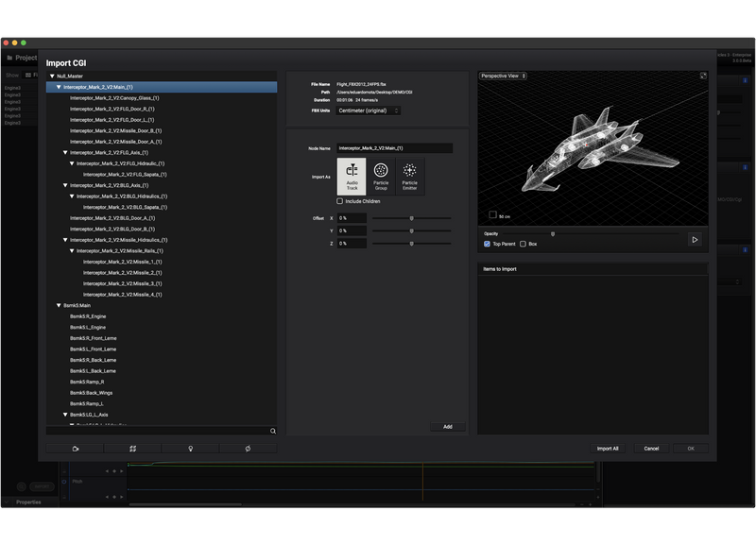This screenshot has height=545, width=756.
Task: Click the null object filter icon
Action: [248, 449]
